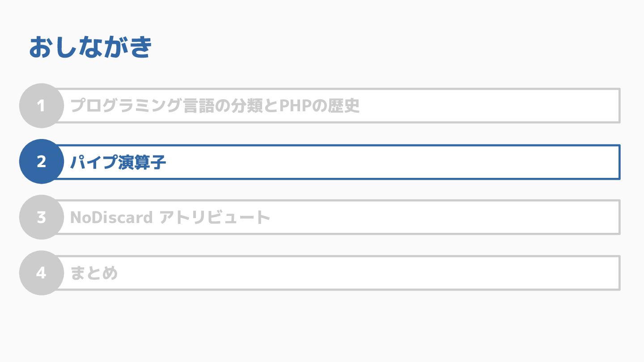644x362 pixels.
Task: Select the NoDiscard アトリビュート item text
Action: [170, 218]
